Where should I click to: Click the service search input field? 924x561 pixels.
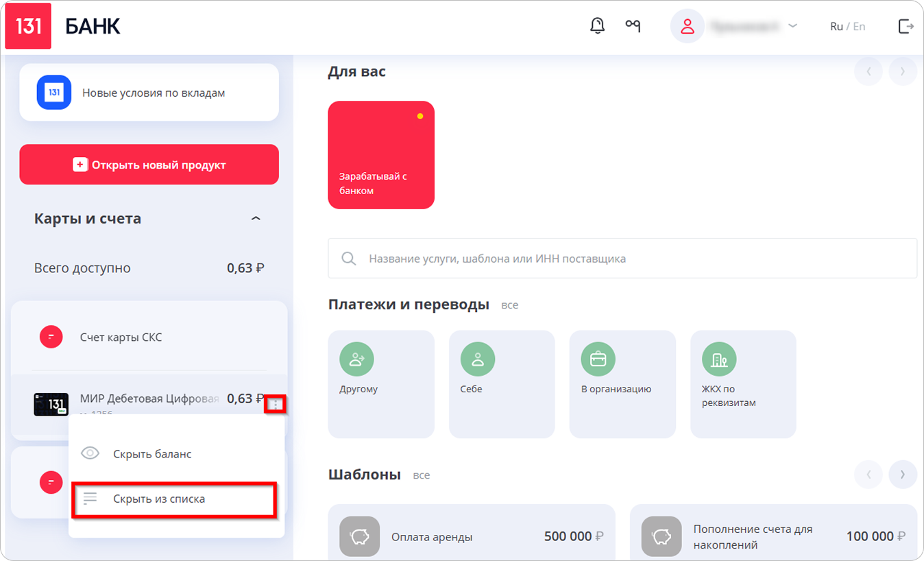(622, 259)
